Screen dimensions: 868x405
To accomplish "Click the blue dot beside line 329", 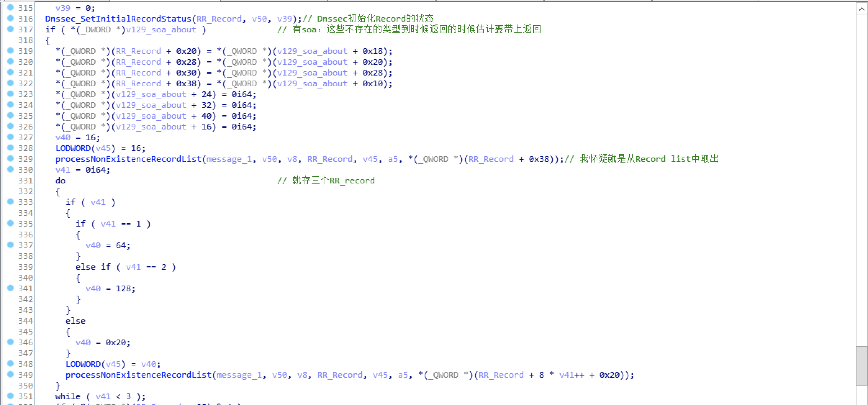I will coord(10,158).
